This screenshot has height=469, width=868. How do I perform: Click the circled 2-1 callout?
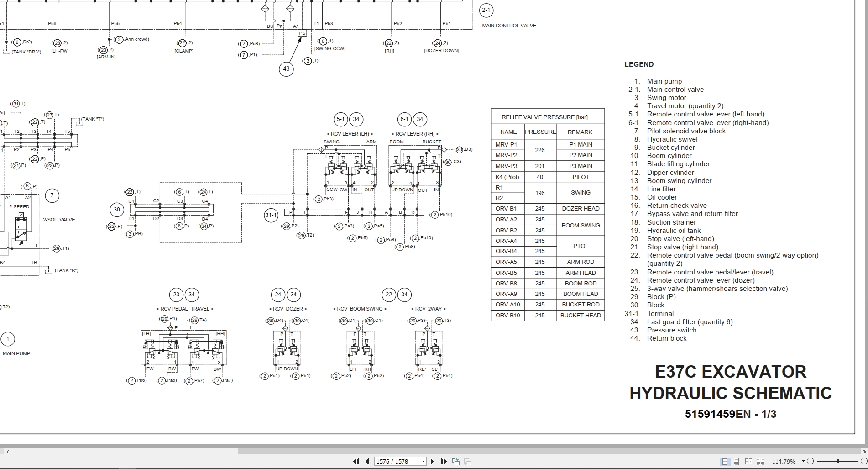pos(486,10)
